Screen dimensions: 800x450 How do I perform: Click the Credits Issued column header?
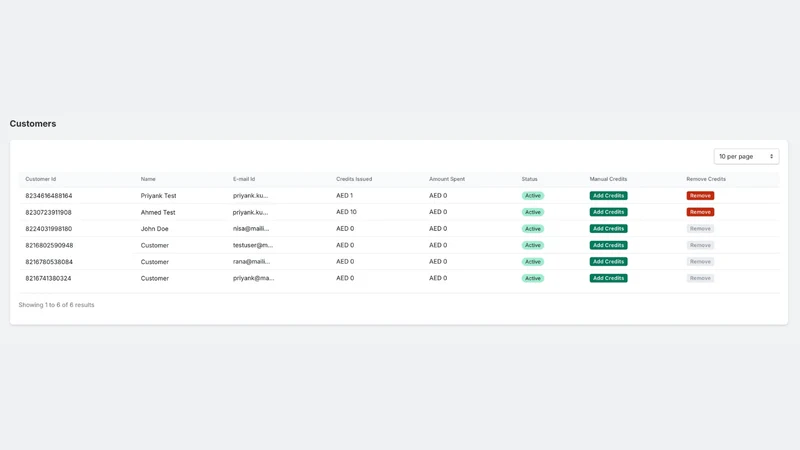point(354,179)
